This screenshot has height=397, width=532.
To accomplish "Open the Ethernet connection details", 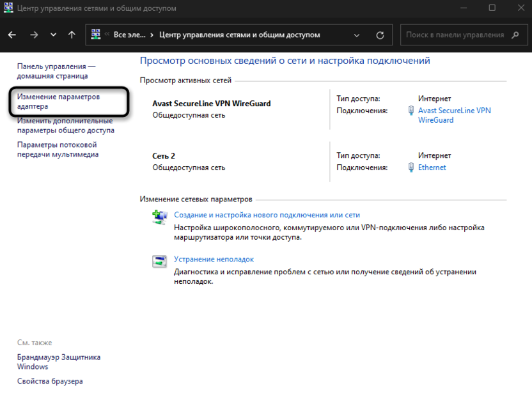I will pyautogui.click(x=432, y=167).
